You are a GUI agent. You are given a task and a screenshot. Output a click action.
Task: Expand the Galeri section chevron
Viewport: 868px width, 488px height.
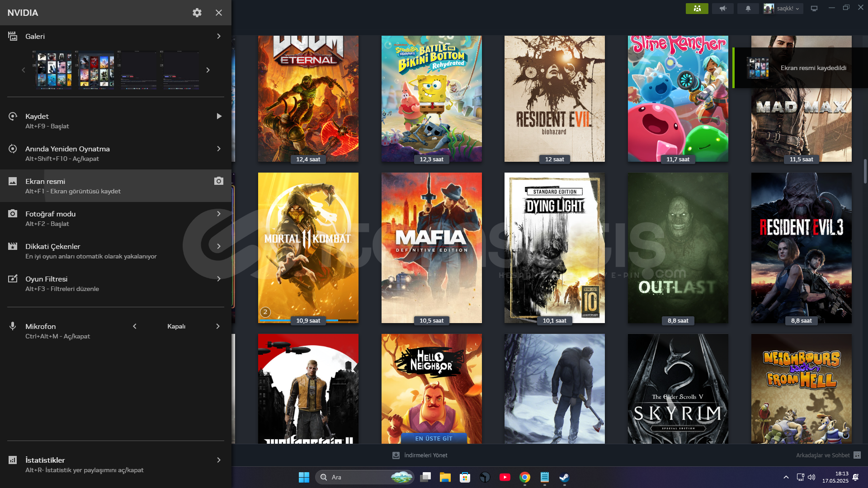[x=219, y=36]
